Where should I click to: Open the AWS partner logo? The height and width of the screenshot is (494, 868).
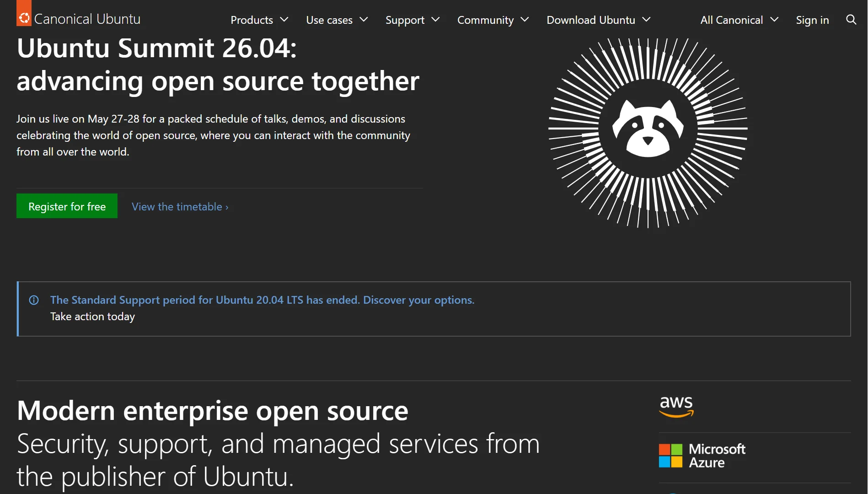676,407
